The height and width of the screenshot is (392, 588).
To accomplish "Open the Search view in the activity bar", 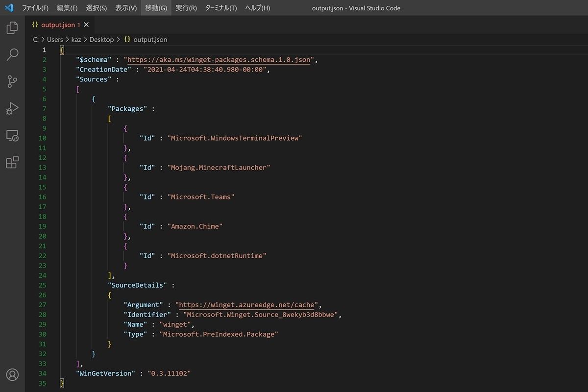I will coord(12,54).
